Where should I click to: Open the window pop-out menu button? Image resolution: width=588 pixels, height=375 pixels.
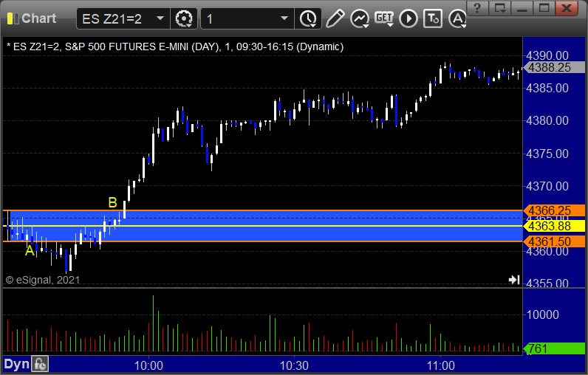coord(500,7)
